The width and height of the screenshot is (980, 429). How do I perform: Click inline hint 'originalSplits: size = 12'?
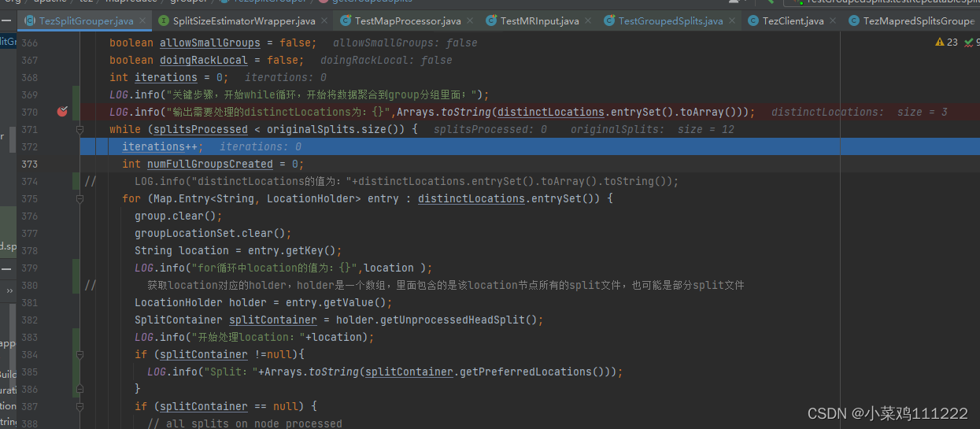[653, 129]
